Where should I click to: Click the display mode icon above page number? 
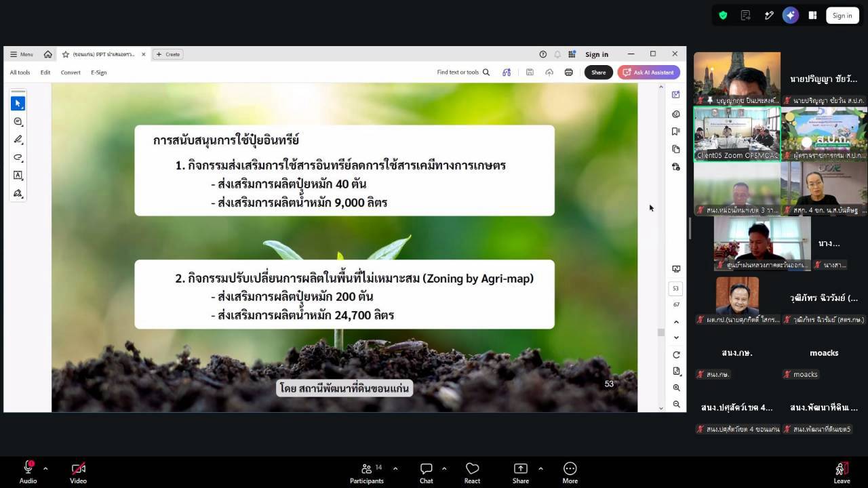pyautogui.click(x=675, y=269)
